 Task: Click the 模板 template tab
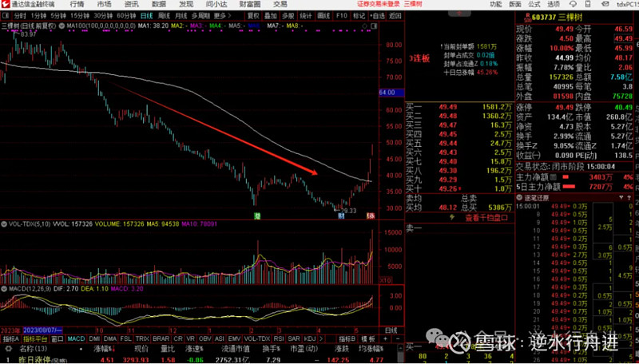[x=368, y=338]
